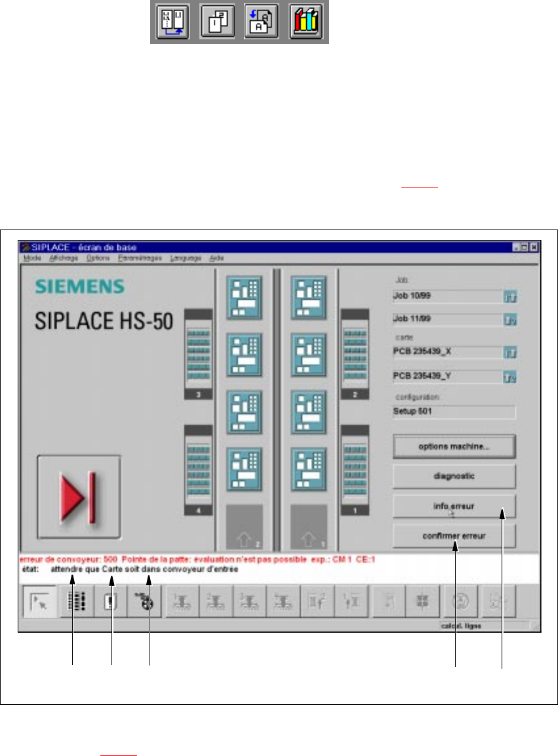558x756 pixels.
Task: Click the PCB 235439_X carte field
Action: click(448, 352)
